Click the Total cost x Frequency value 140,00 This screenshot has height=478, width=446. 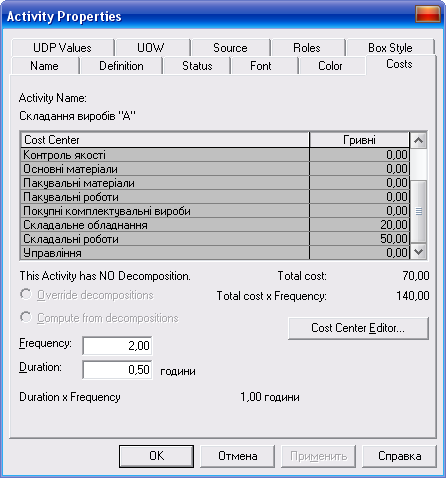point(413,296)
